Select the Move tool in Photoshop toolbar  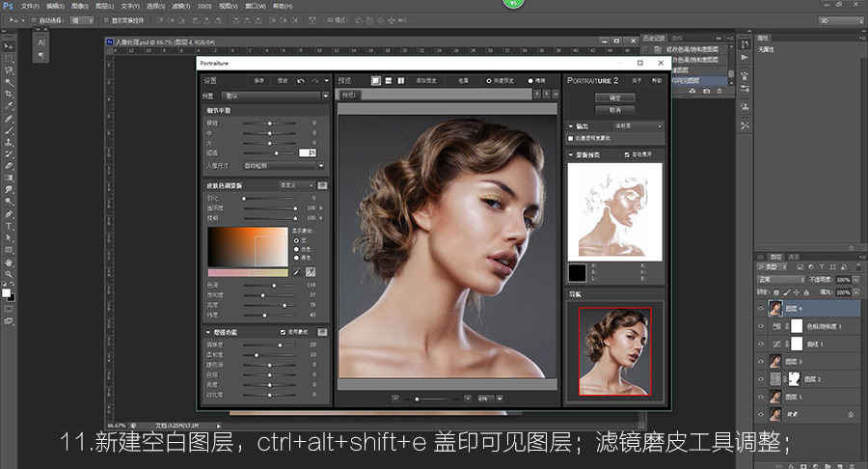point(9,45)
